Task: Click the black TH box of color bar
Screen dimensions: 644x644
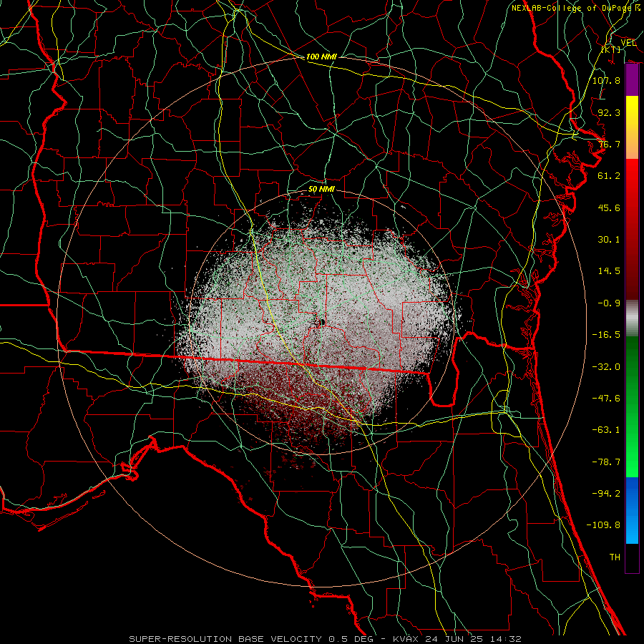Action: (x=632, y=558)
